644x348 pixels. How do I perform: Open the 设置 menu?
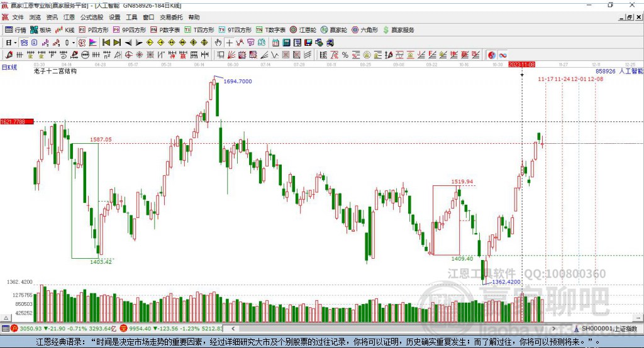(x=114, y=17)
